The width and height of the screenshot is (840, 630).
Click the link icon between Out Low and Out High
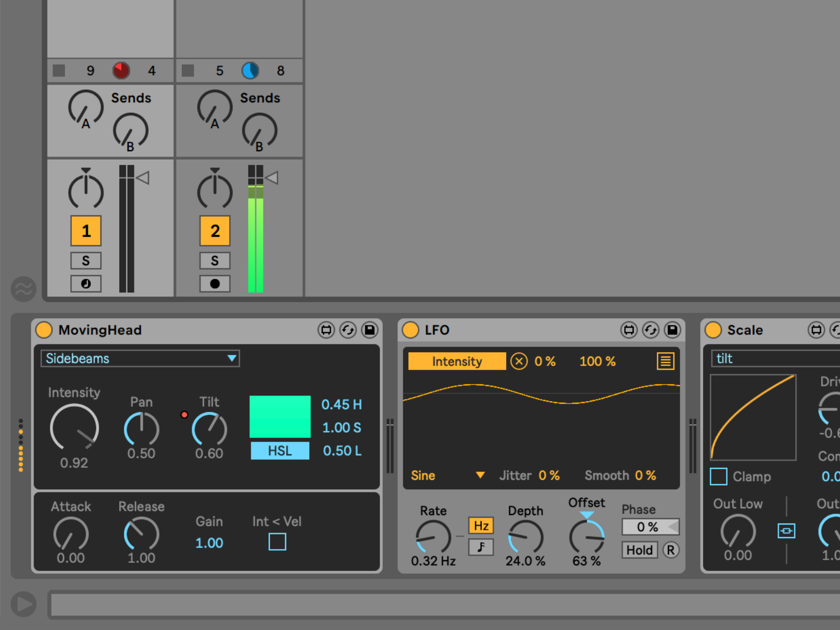[x=786, y=531]
